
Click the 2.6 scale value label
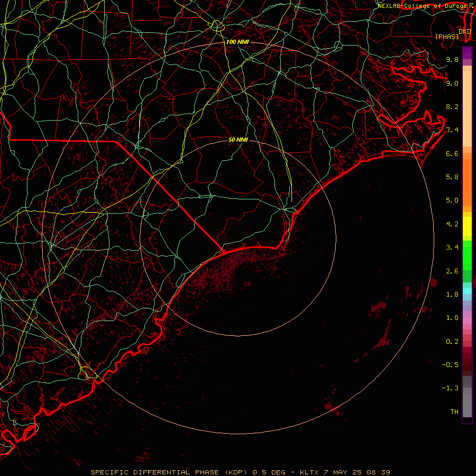452,271
